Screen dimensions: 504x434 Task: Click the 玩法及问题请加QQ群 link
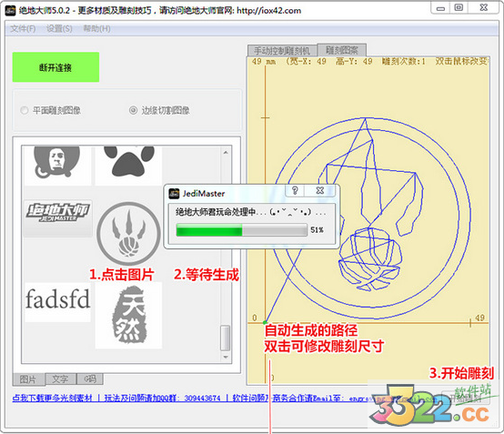[x=162, y=398]
